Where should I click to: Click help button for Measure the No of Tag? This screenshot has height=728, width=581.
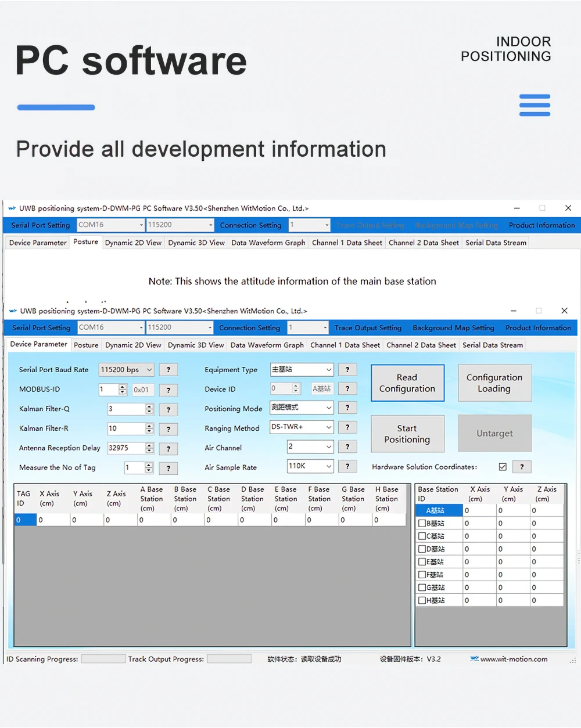click(168, 468)
